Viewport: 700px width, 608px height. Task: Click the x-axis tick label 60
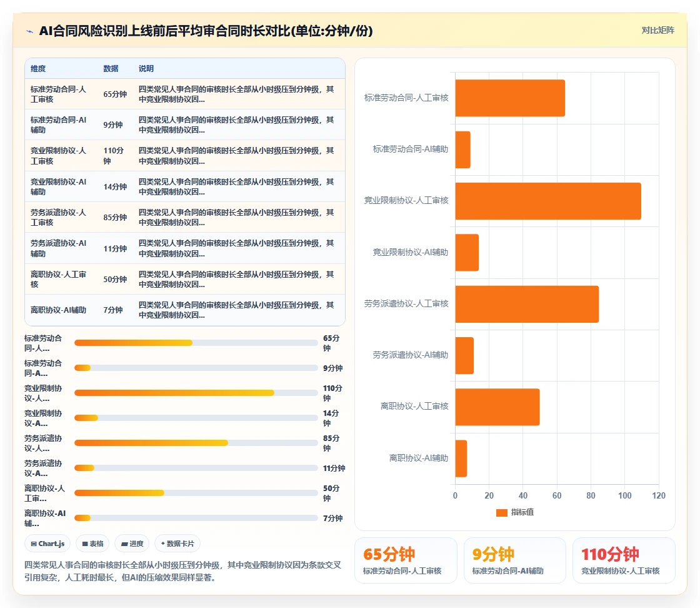pyautogui.click(x=557, y=496)
